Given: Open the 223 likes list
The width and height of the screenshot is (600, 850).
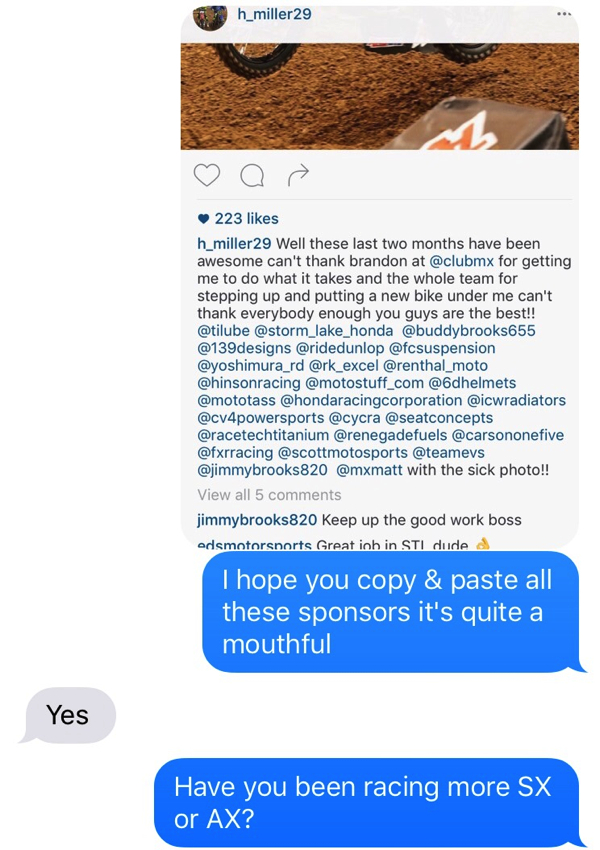Looking at the screenshot, I should [x=238, y=218].
